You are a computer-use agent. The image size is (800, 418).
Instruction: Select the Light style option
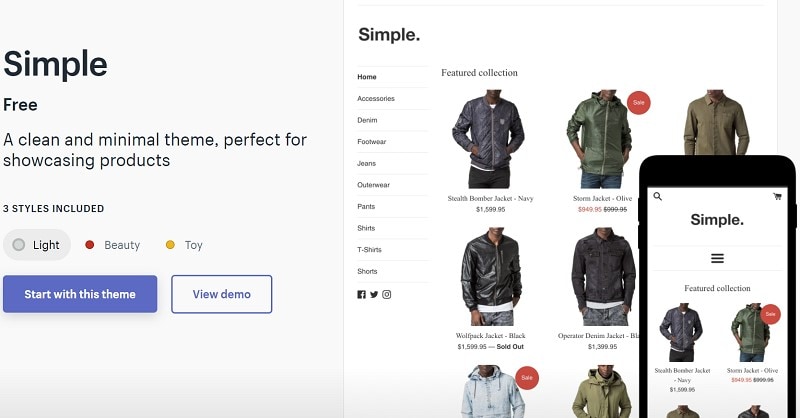(x=37, y=245)
